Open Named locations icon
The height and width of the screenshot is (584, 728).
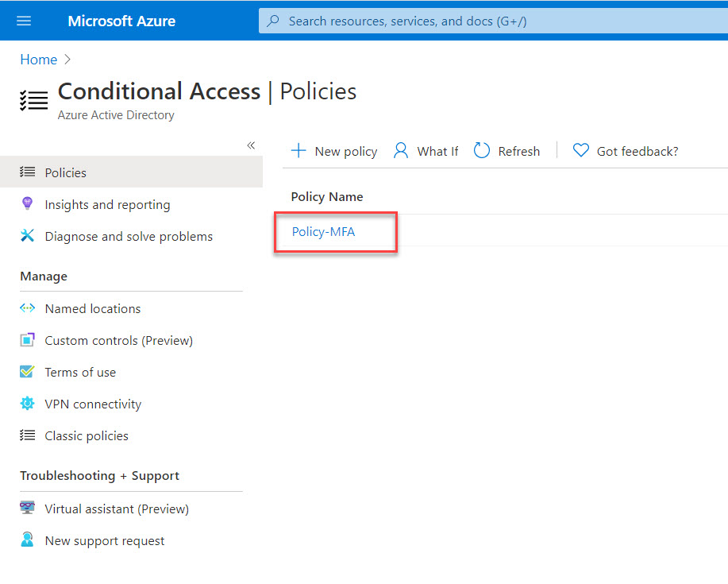click(28, 308)
